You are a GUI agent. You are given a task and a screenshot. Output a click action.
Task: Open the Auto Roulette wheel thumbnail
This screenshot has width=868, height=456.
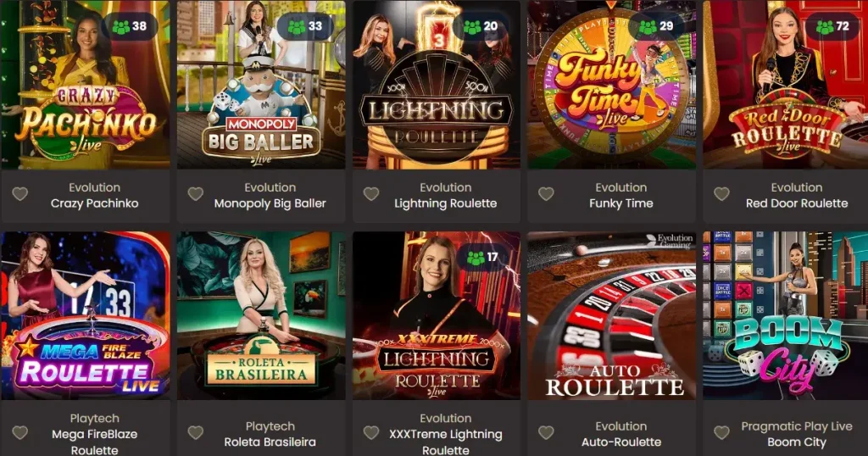coord(612,315)
